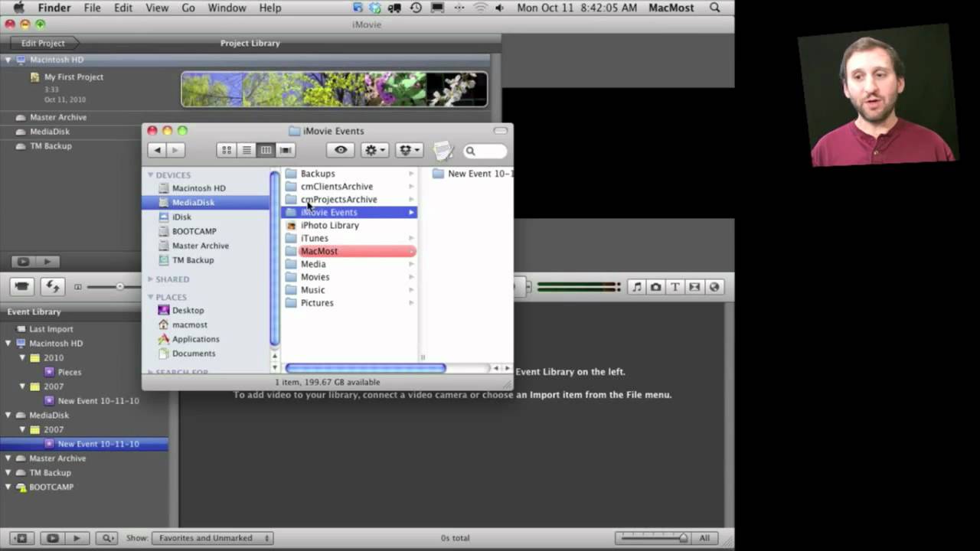This screenshot has width=980, height=551.
Task: Click the volume icon in the menu bar
Action: 500,8
